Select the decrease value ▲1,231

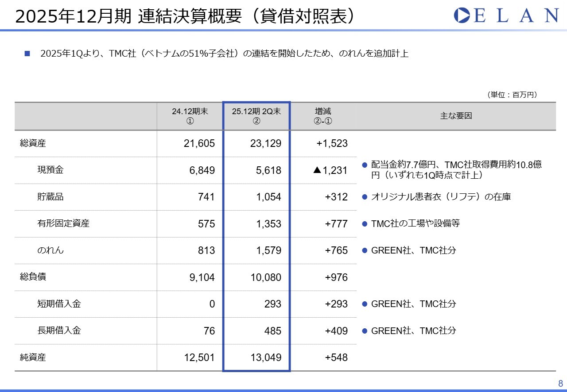[330, 170]
